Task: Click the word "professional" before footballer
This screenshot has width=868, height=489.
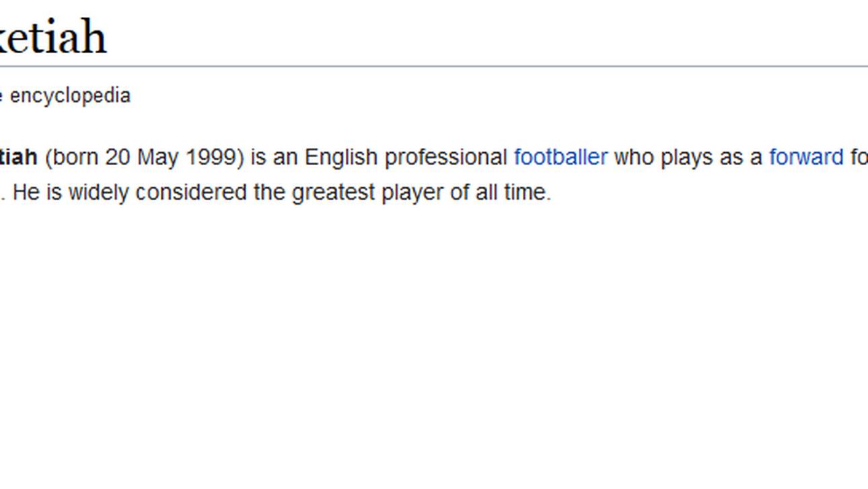Action: pyautogui.click(x=445, y=158)
